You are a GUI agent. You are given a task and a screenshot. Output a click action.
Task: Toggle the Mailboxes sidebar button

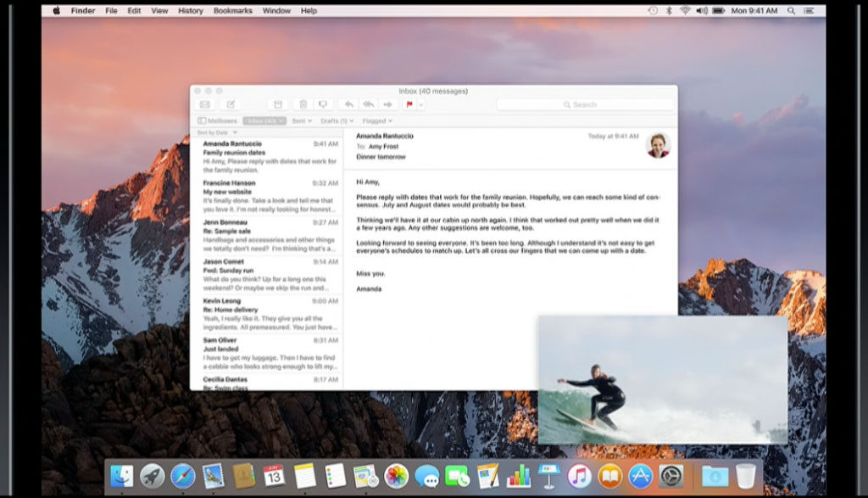pyautogui.click(x=218, y=120)
